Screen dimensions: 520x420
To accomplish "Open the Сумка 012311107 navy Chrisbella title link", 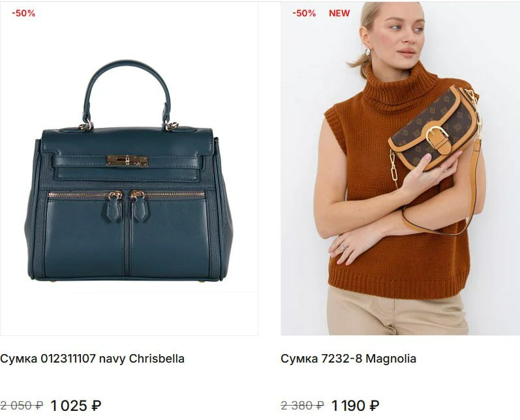I will tap(92, 359).
